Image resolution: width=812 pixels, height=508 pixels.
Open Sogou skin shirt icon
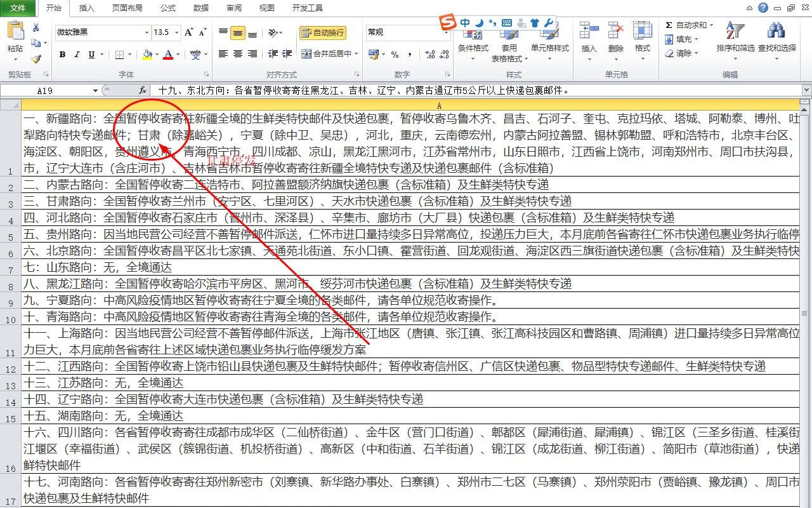(535, 23)
